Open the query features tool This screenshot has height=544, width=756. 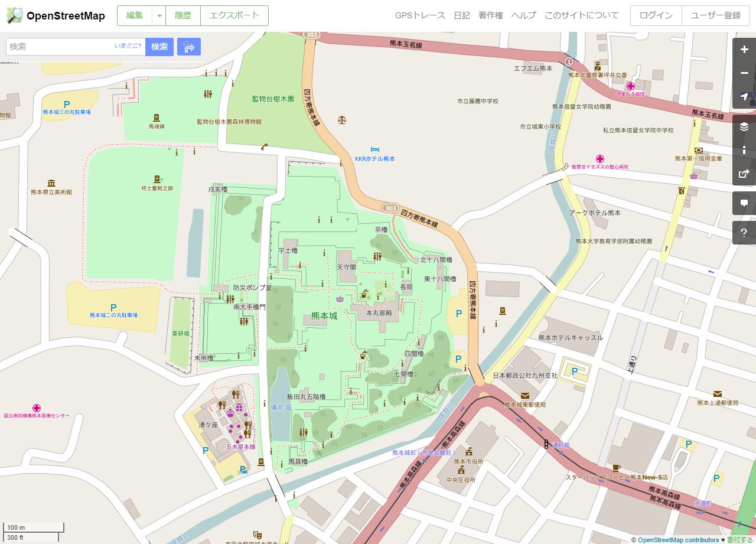[744, 233]
